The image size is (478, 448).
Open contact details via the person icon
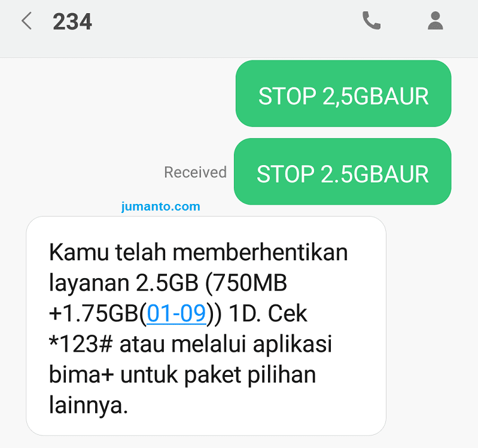(x=435, y=20)
